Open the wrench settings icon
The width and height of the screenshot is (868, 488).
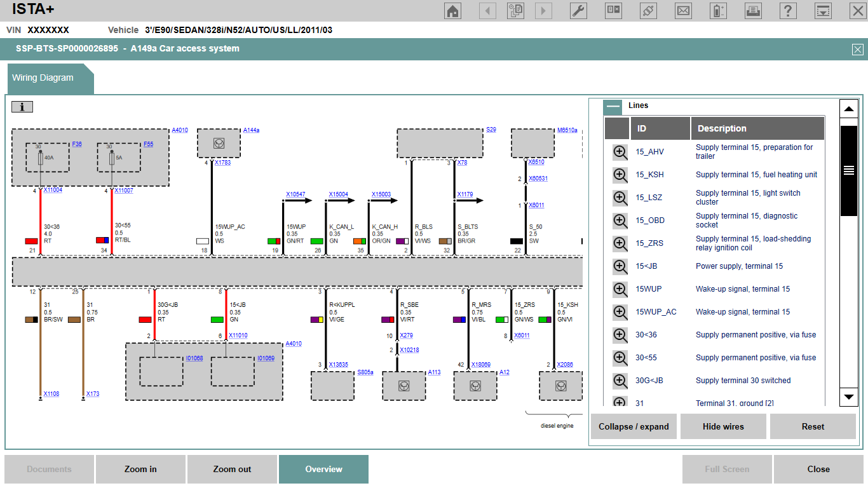pyautogui.click(x=578, y=11)
